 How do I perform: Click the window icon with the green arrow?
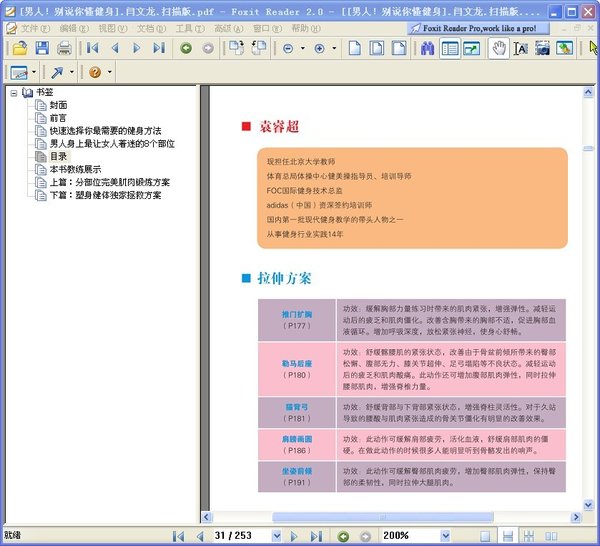click(x=471, y=49)
